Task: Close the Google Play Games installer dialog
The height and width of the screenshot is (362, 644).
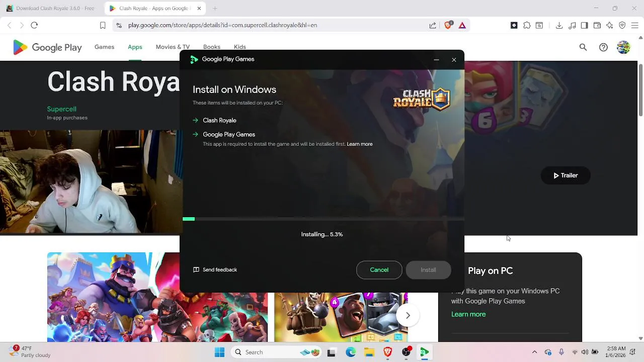Action: [454, 60]
